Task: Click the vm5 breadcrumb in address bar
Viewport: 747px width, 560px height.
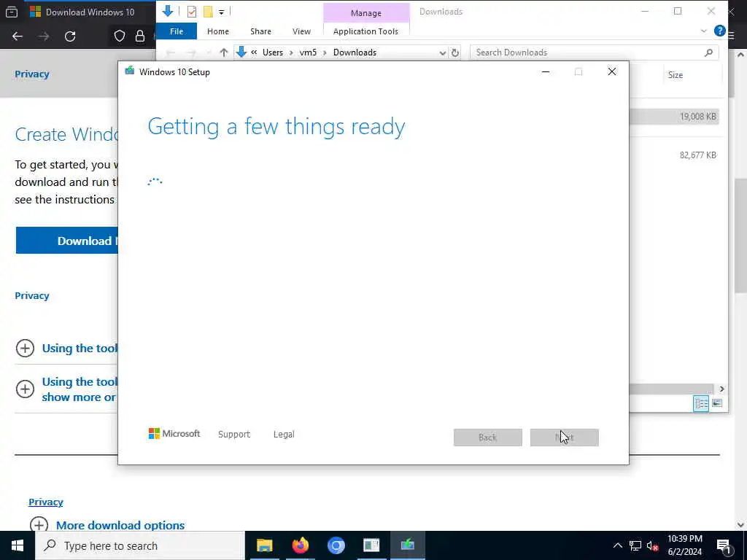Action: pyautogui.click(x=308, y=52)
